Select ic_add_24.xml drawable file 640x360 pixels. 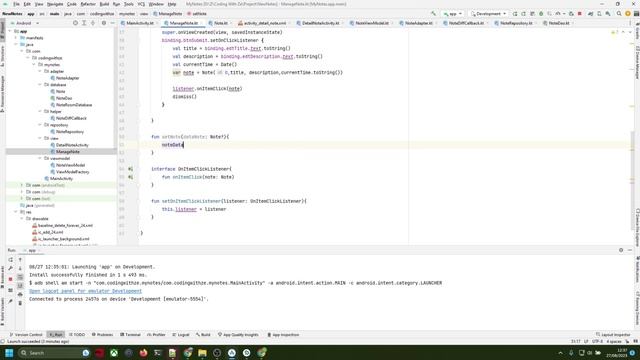point(51,232)
